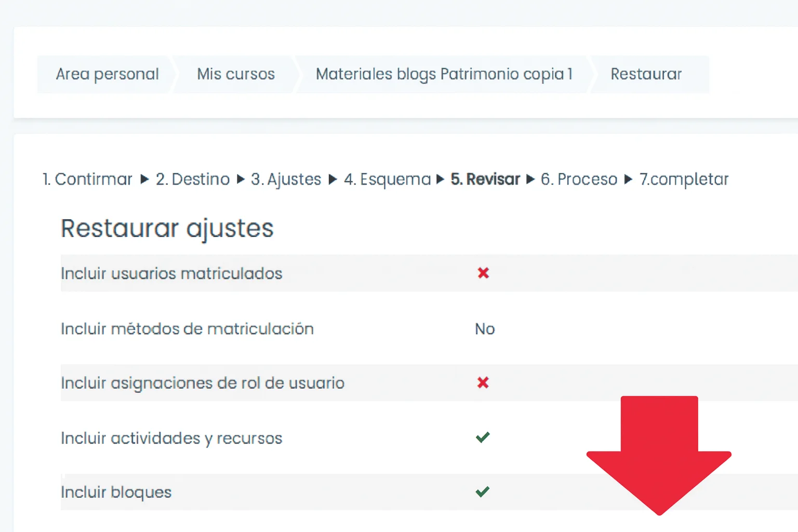The width and height of the screenshot is (798, 532).
Task: Click the arrow marker before 7.completar
Action: pos(629,179)
